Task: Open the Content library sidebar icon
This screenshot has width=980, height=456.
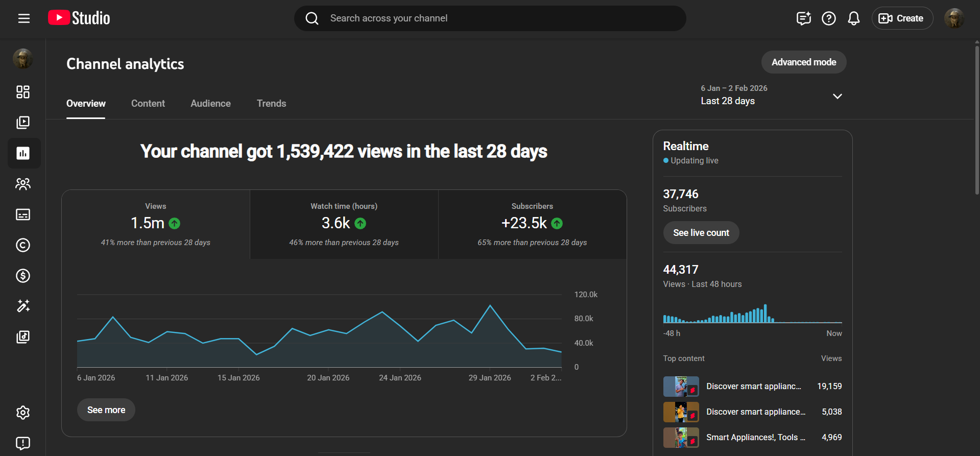Action: click(23, 123)
